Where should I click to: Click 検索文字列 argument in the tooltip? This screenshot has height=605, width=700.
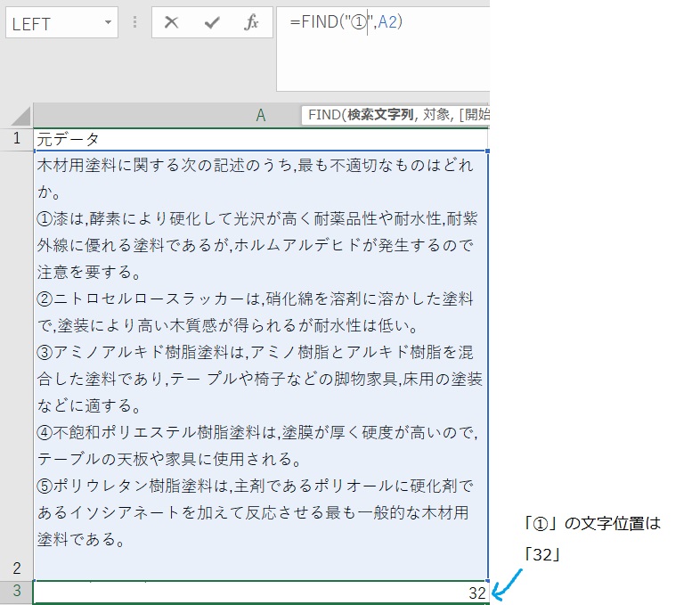pyautogui.click(x=380, y=116)
